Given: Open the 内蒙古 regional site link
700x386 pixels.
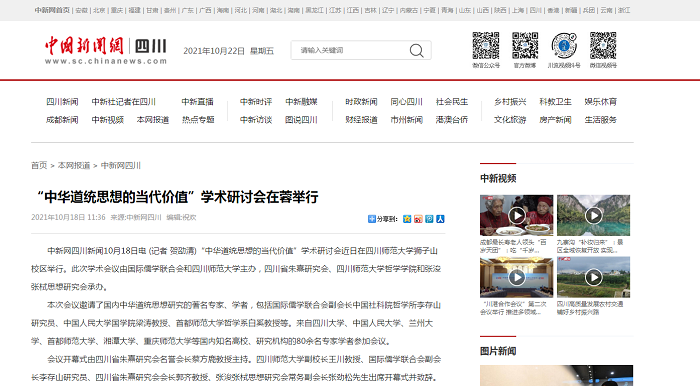Looking at the screenshot, I should [408, 10].
